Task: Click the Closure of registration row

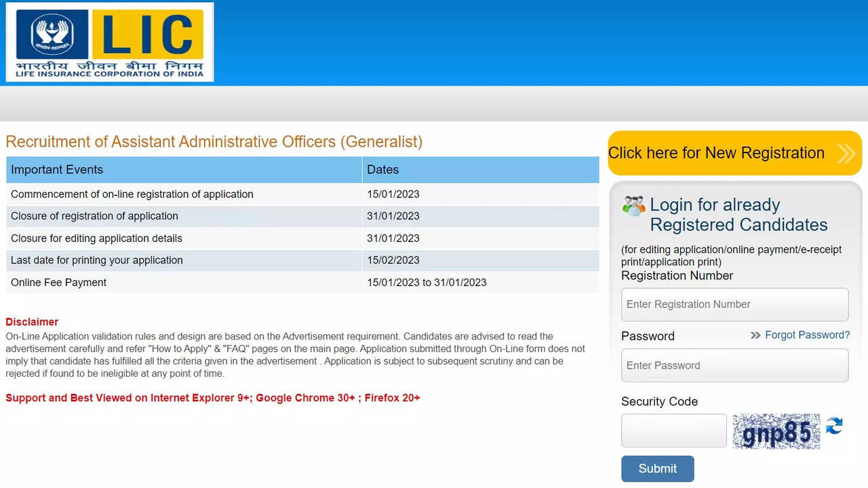Action: (94, 216)
